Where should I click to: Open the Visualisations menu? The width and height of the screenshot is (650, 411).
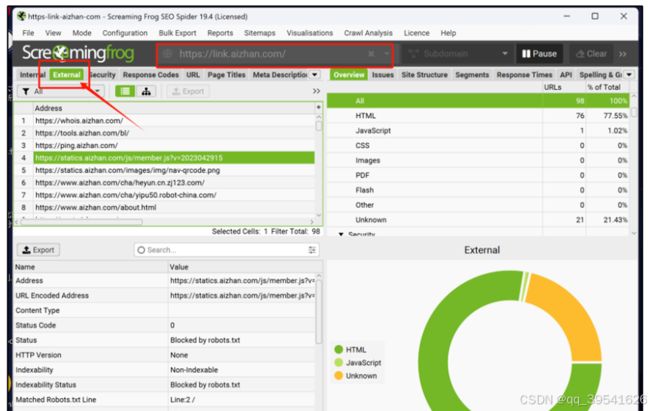pyautogui.click(x=310, y=33)
